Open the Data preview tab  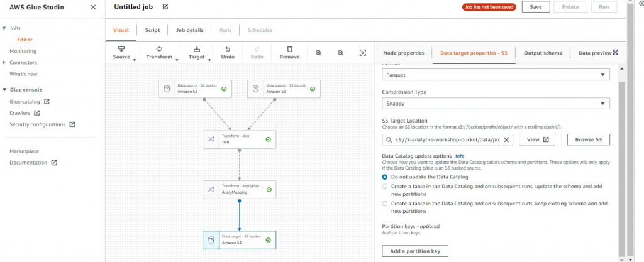595,53
